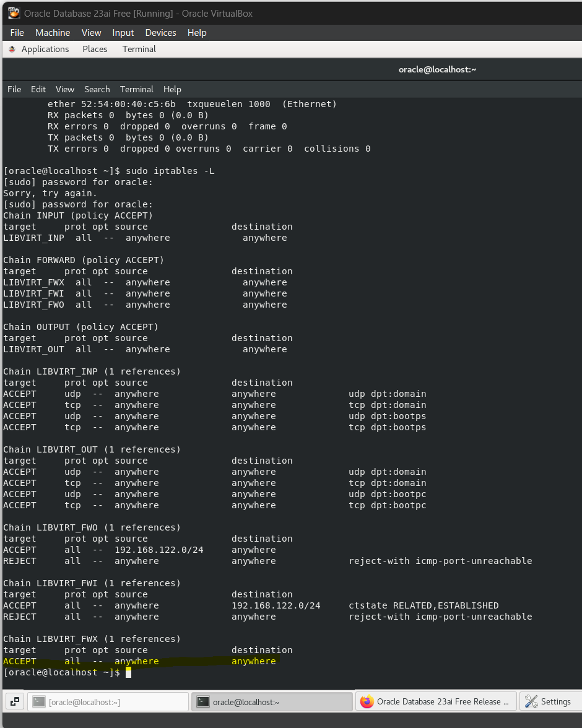Viewport: 582px width, 728px height.
Task: Open the Places menu in GNOME panel
Action: click(x=95, y=49)
